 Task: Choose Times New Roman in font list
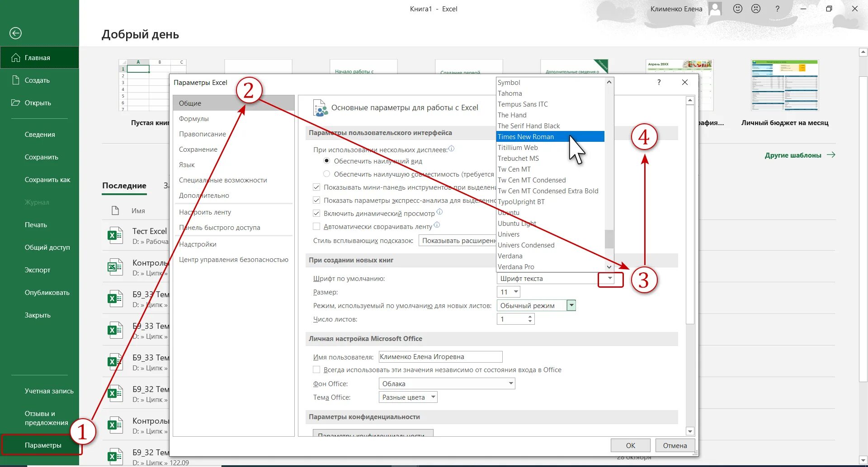(x=550, y=136)
